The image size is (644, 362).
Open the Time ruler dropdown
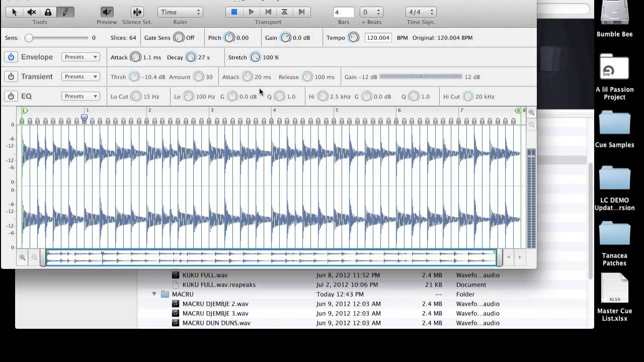coord(180,12)
